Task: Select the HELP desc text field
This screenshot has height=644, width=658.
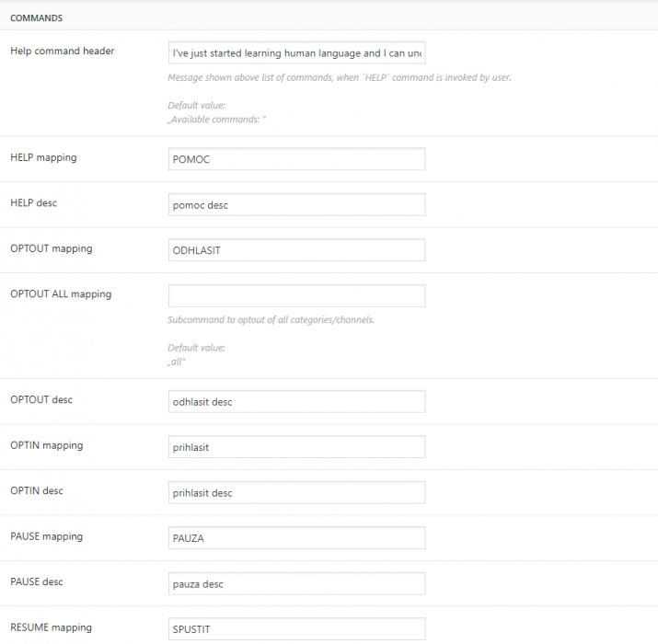Action: [296, 205]
